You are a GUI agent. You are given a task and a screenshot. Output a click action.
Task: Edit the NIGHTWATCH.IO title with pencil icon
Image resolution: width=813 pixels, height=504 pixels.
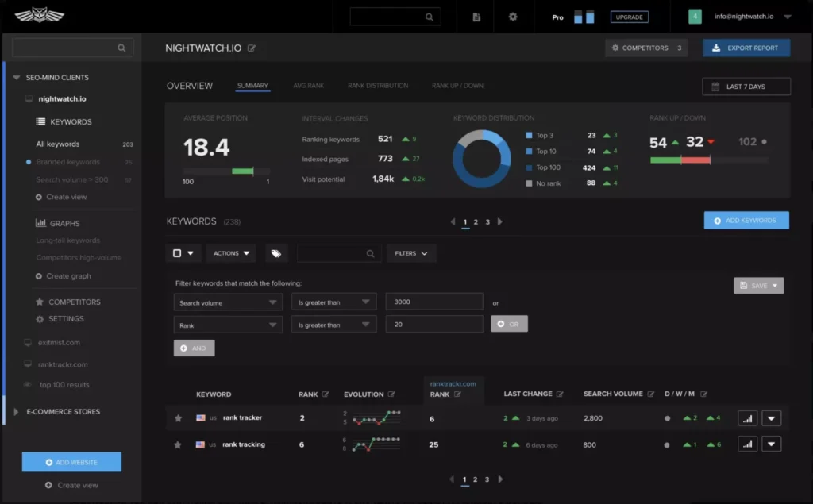[252, 48]
